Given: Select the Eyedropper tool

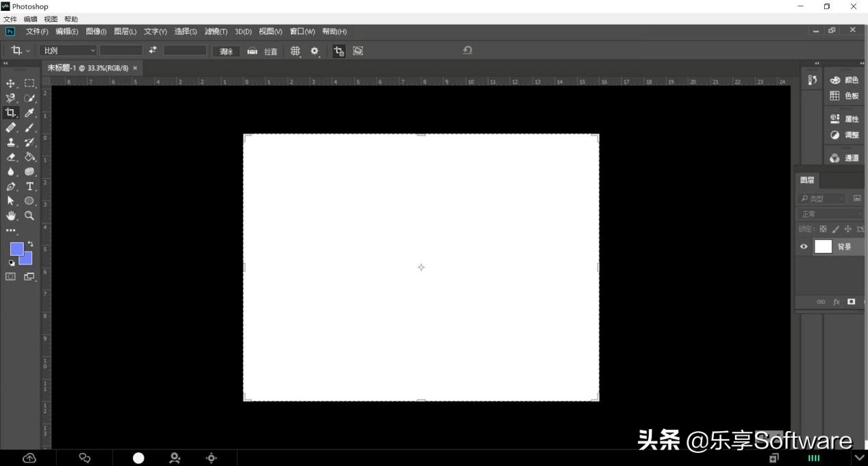Looking at the screenshot, I should (29, 112).
